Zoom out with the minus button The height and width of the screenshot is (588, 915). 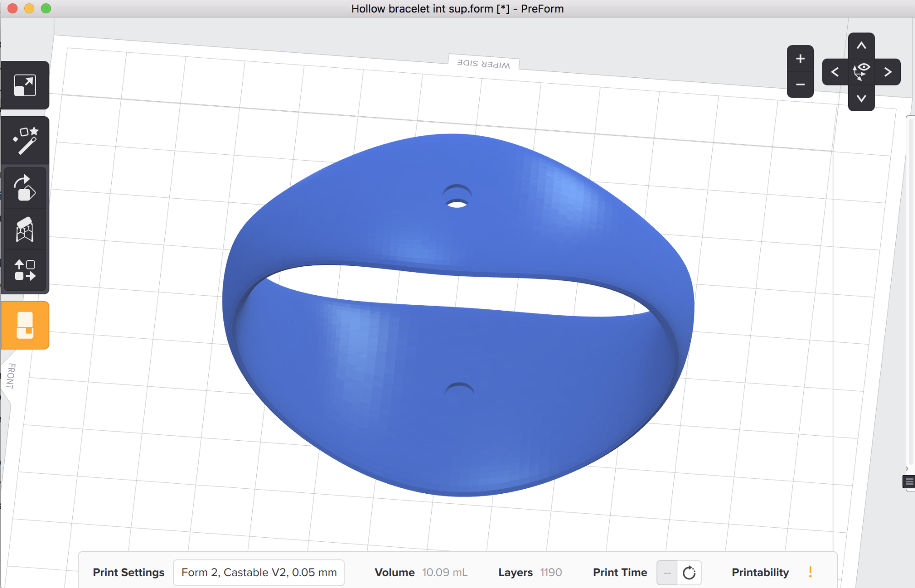(x=800, y=85)
